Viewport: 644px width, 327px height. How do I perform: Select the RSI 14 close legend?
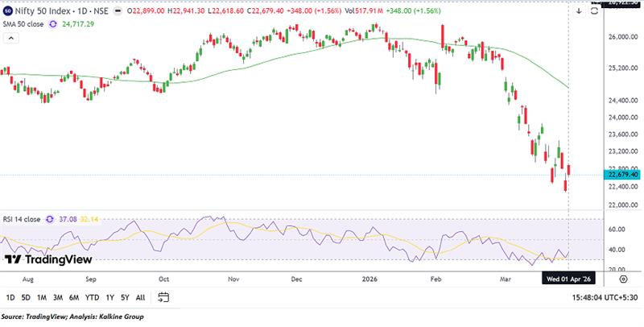point(23,218)
